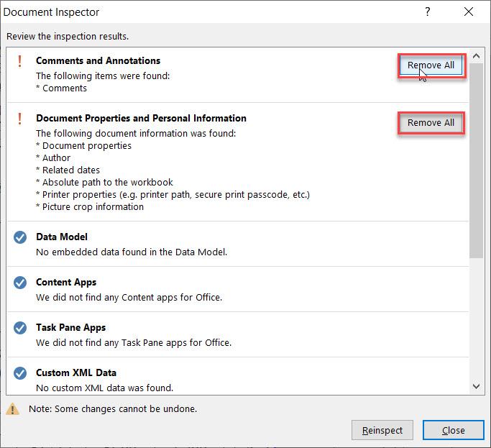The height and width of the screenshot is (448, 491).
Task: Click the blue checkmark next to Data Model
Action: pyautogui.click(x=20, y=237)
